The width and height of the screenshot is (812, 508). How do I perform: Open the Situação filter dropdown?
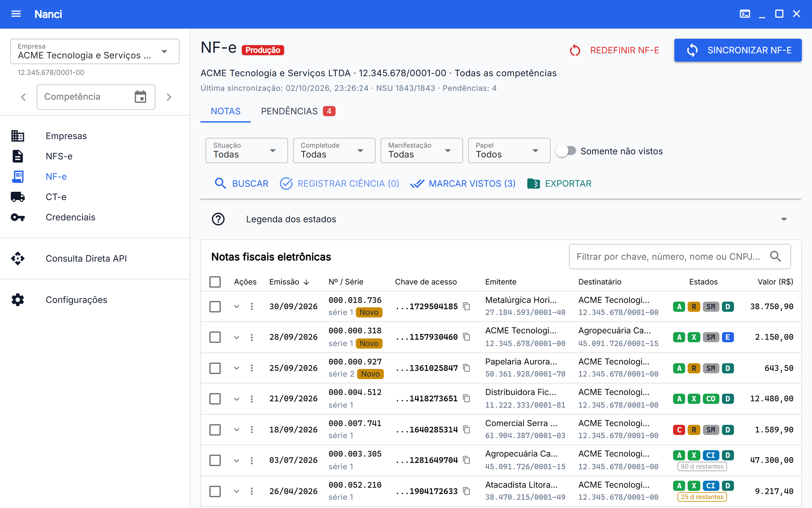(247, 150)
